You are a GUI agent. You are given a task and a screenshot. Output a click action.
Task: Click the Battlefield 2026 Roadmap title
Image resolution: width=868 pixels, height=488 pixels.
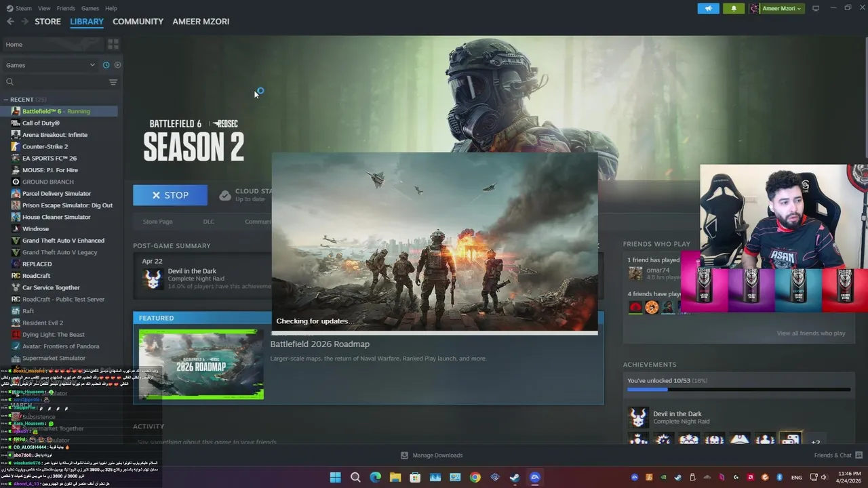point(319,344)
